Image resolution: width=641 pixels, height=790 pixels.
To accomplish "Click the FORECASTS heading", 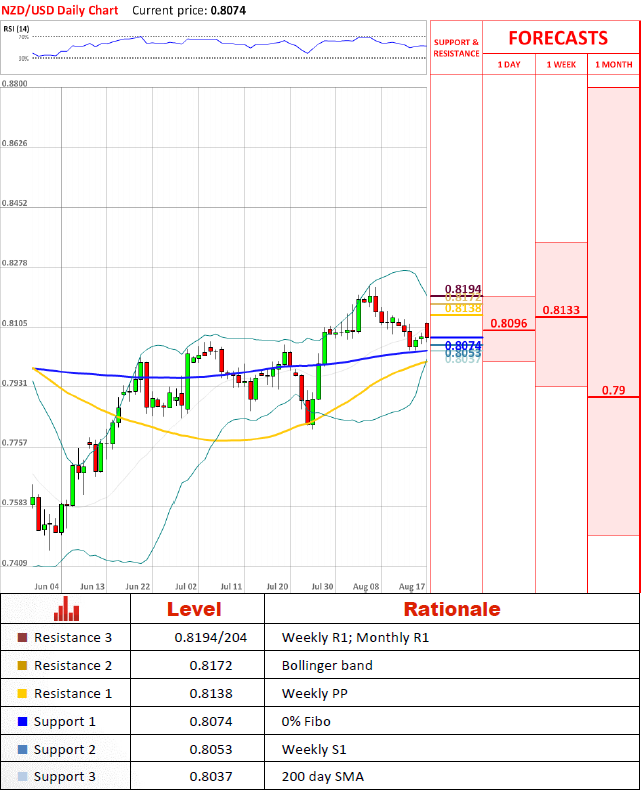I will pos(557,38).
